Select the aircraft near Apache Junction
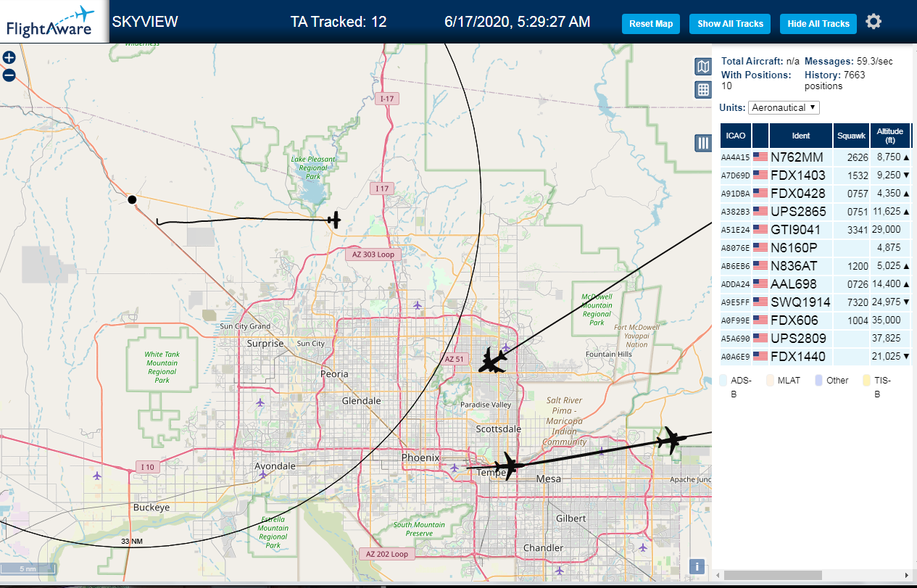Viewport: 917px width, 588px height. [x=672, y=440]
